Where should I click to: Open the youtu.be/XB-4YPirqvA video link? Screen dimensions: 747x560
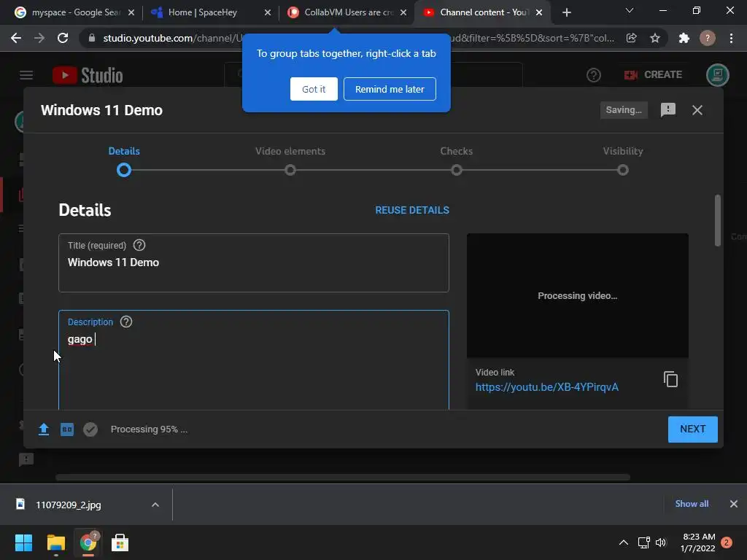(547, 387)
